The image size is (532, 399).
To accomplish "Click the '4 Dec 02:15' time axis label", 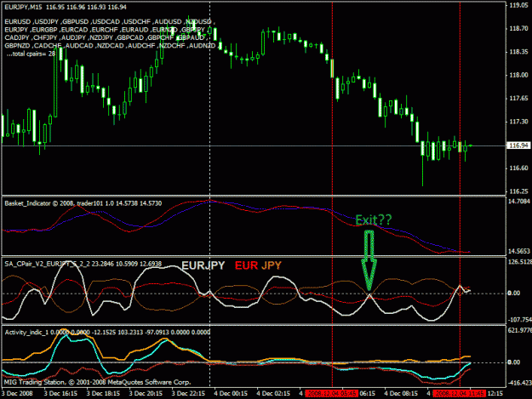I will [x=273, y=394].
